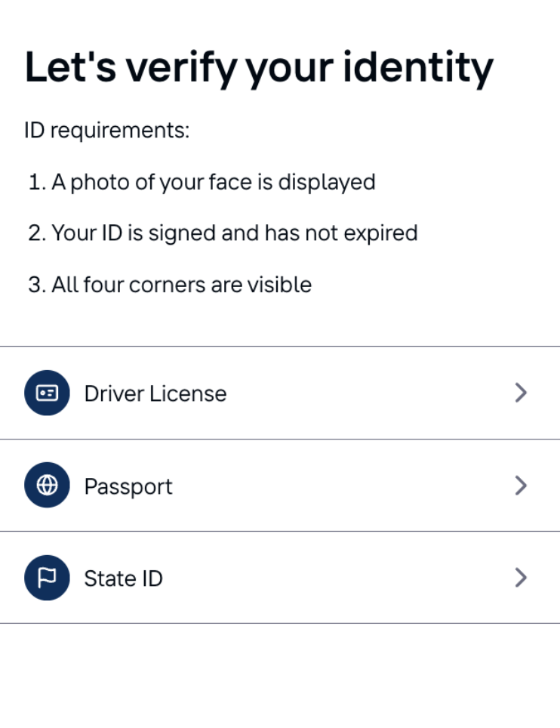Screen dimensions: 560x728
Task: Click the "ID requirements:" subheading text
Action: tap(106, 130)
